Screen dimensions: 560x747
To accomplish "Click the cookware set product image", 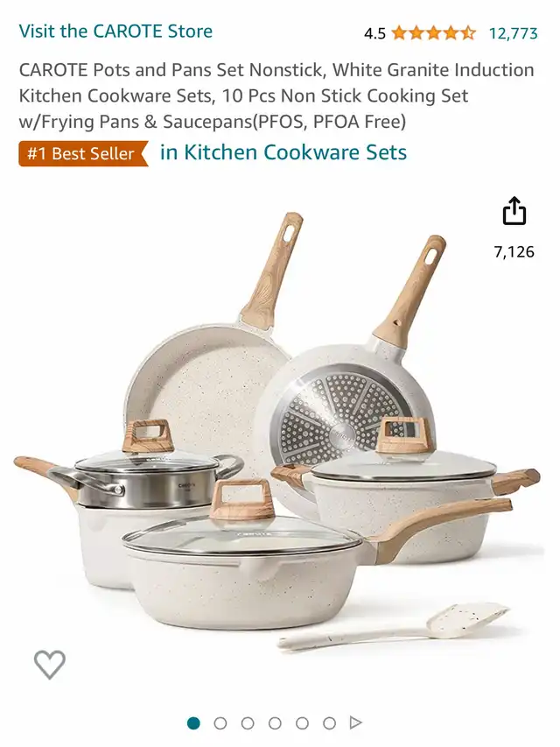I will (x=277, y=431).
